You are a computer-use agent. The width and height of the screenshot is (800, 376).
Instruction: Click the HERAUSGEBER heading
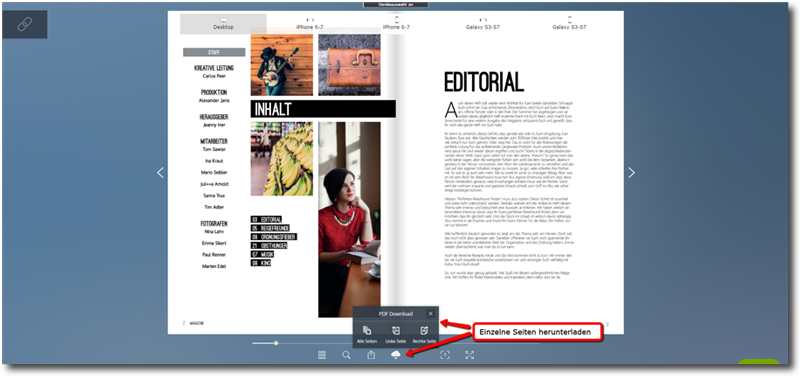pyautogui.click(x=214, y=117)
